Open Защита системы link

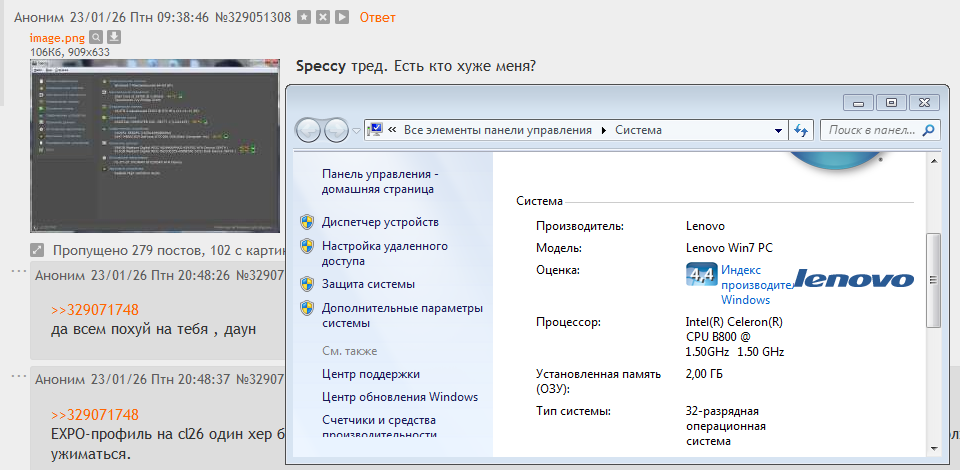click(369, 284)
